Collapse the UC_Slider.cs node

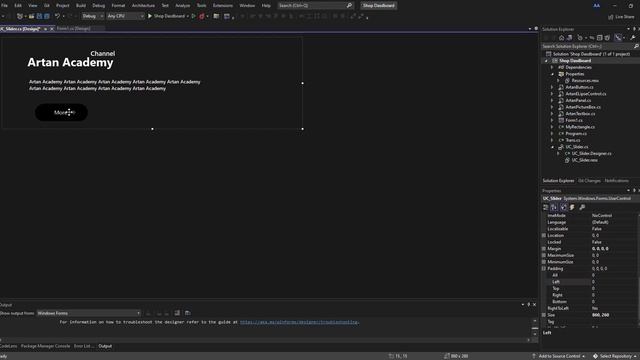[552, 147]
